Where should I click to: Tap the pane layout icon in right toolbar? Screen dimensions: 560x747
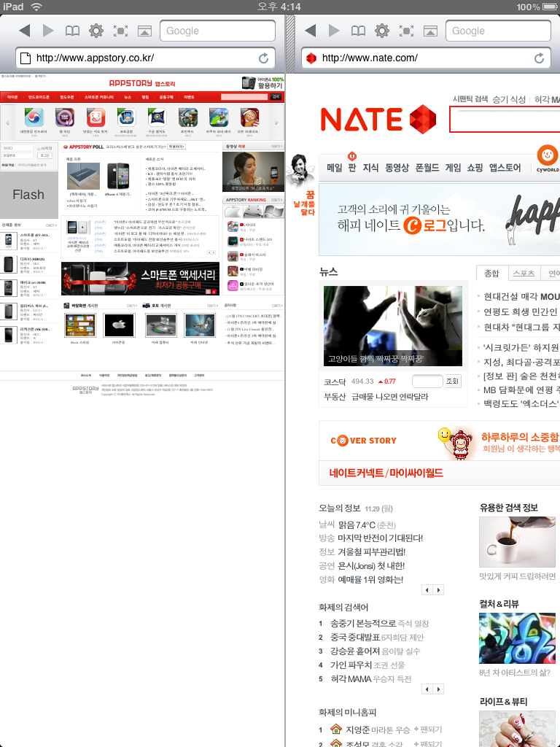click(430, 31)
